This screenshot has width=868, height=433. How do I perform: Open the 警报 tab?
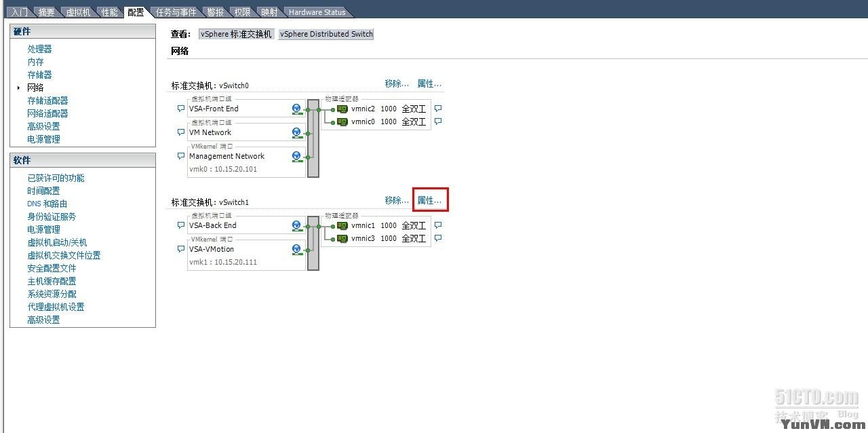(x=215, y=12)
